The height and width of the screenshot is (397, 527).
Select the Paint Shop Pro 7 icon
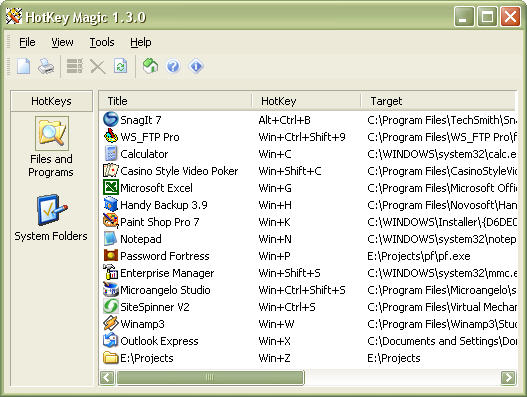coord(111,222)
